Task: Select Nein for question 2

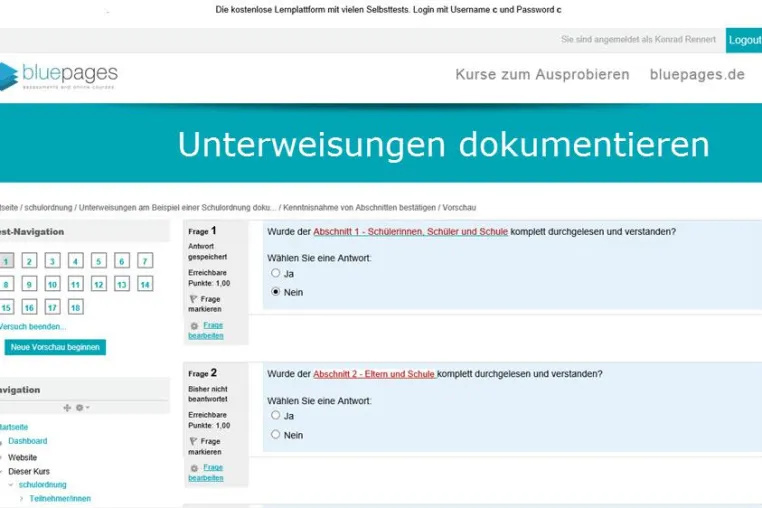Action: pos(276,434)
